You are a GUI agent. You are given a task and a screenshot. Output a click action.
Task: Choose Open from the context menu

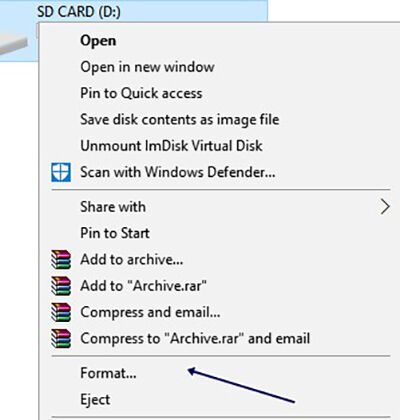pos(98,41)
